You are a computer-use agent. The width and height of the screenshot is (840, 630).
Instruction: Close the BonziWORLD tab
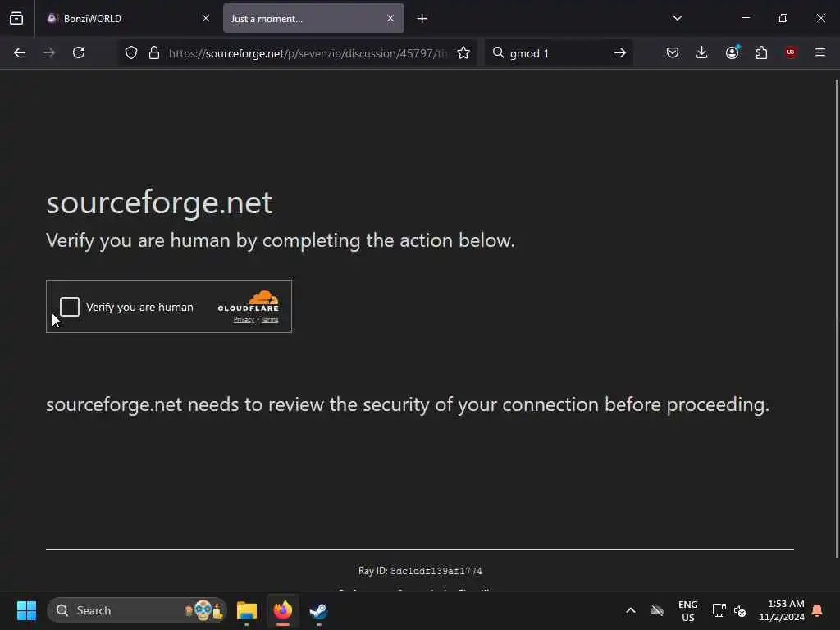point(206,18)
